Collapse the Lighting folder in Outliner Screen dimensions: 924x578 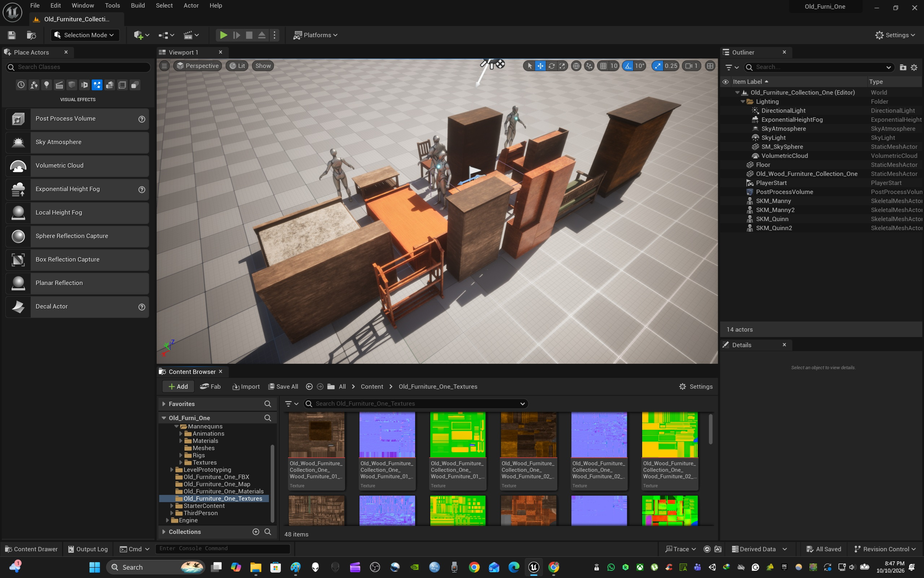743,102
